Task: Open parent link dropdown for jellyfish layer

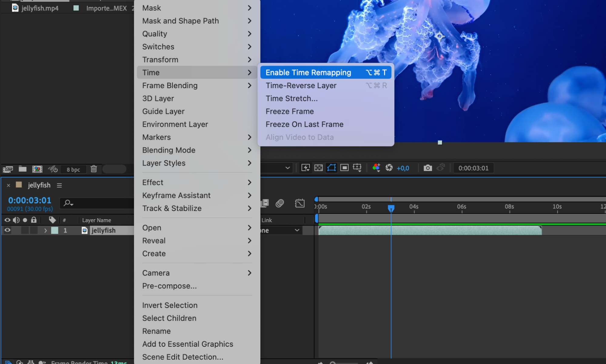Action: 297,230
